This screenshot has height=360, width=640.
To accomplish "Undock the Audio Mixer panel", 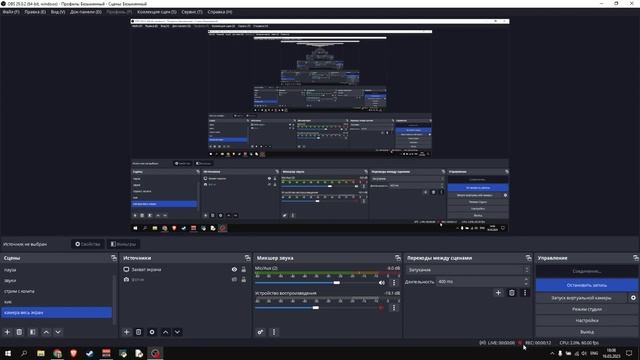I will pos(398,258).
